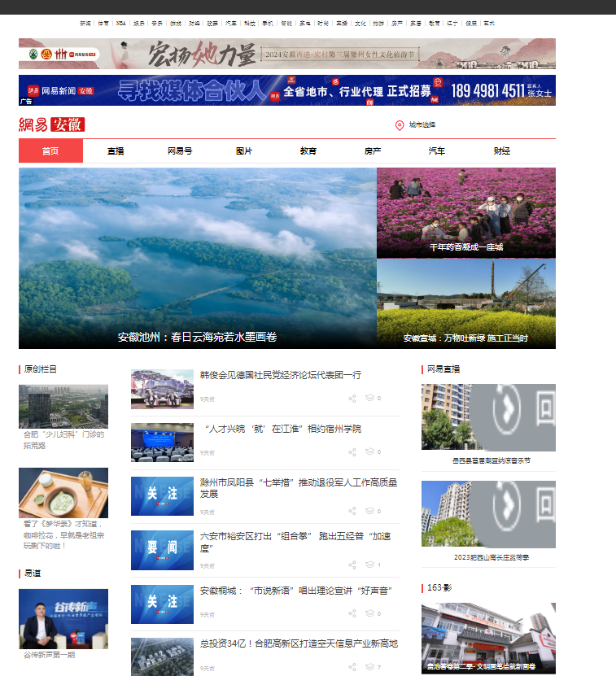Click 要闻 thumbnail beside 六安市裕安区 article
Image resolution: width=616 pixels, height=676 pixels.
(x=162, y=550)
